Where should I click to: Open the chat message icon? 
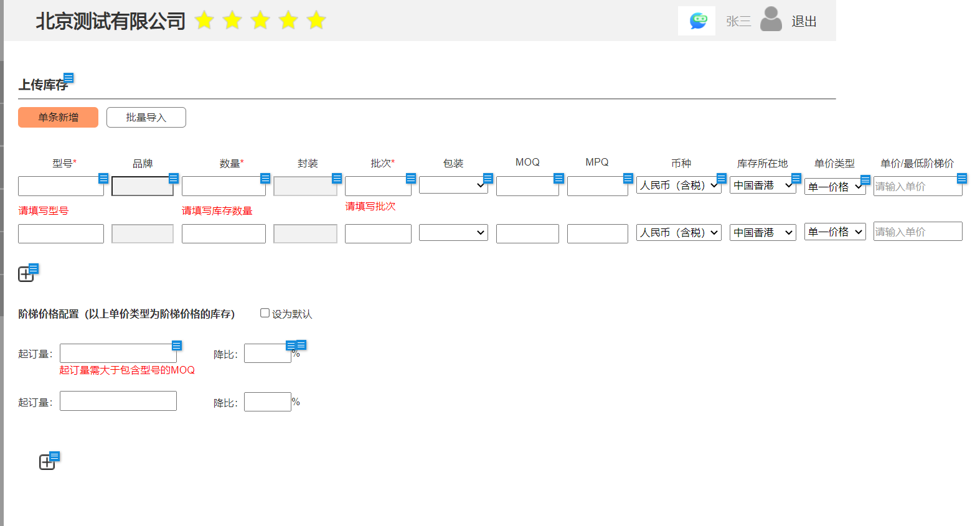pyautogui.click(x=697, y=21)
